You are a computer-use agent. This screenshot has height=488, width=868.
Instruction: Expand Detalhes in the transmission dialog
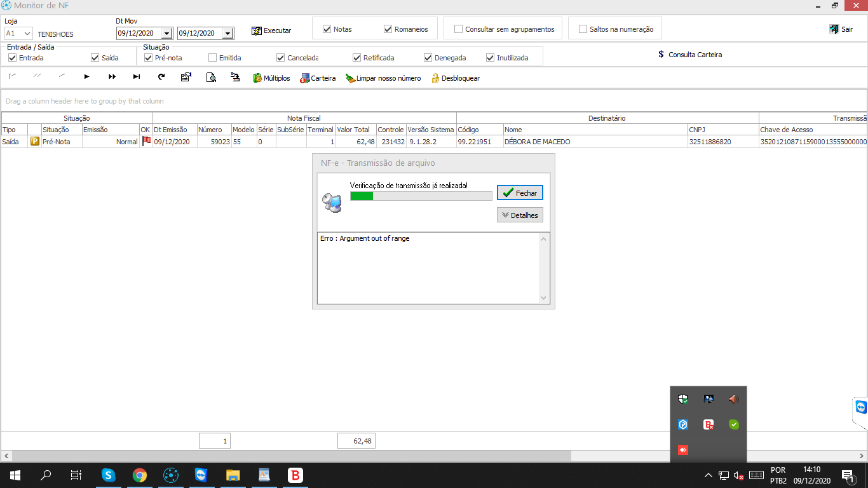(x=520, y=215)
